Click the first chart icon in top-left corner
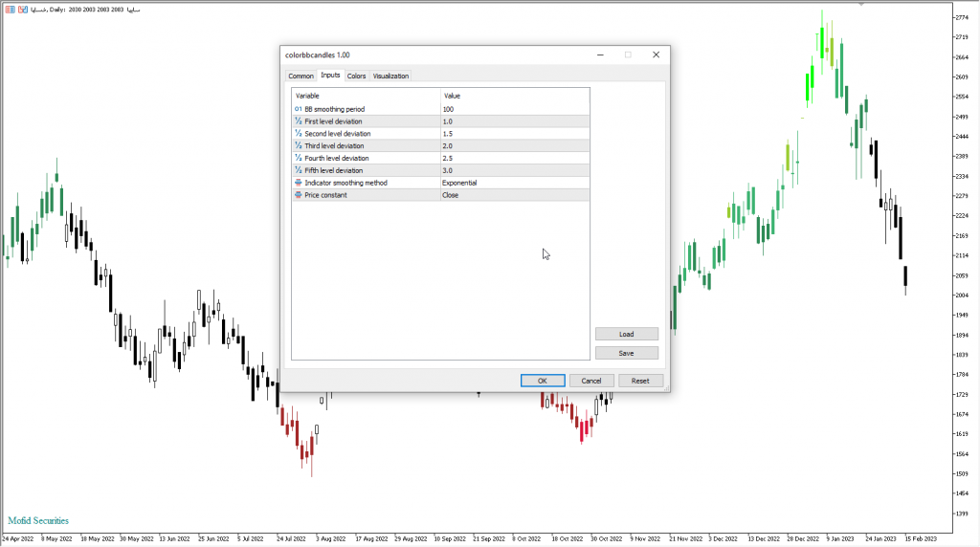 pyautogui.click(x=8, y=9)
